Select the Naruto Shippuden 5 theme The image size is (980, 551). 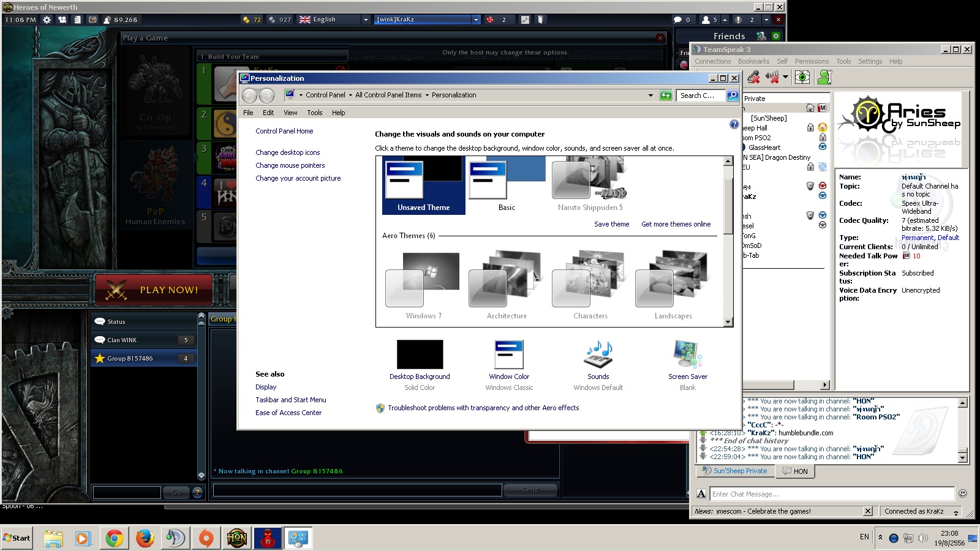pos(590,185)
